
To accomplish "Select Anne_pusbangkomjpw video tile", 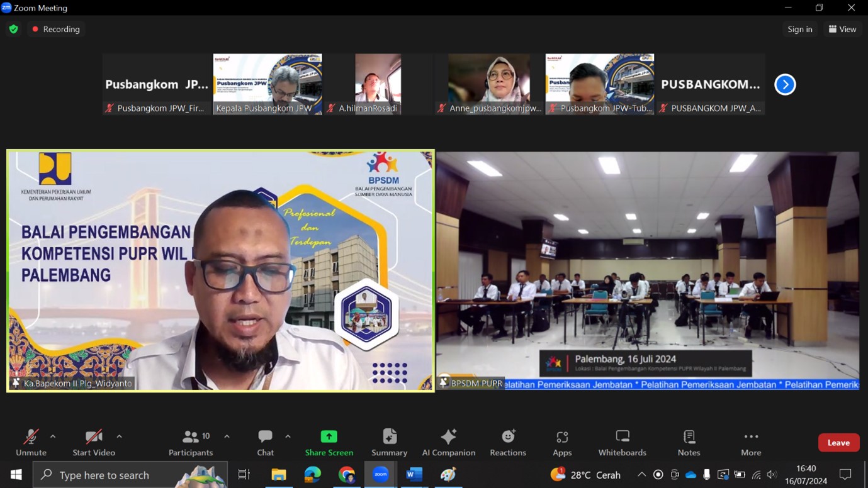I will point(489,84).
